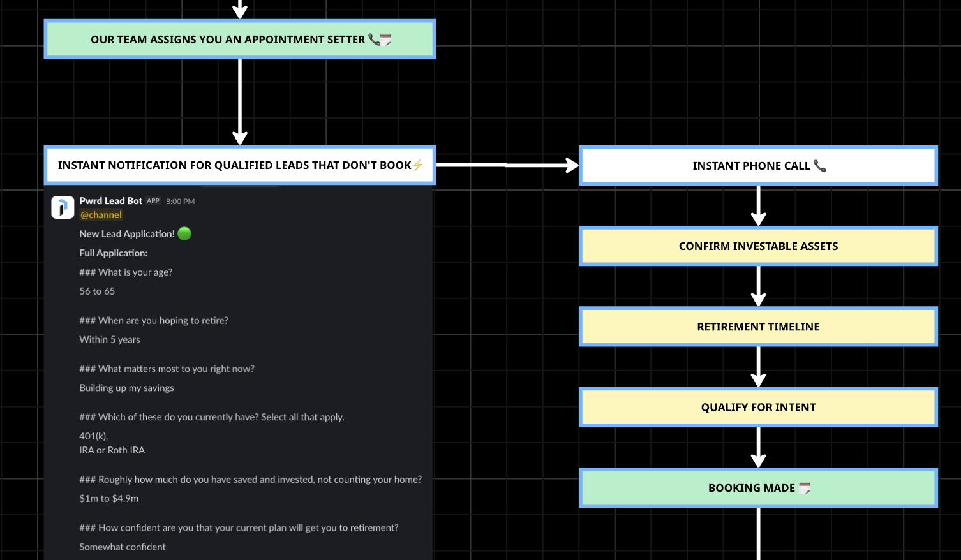Click the calendar emoji in appointment setter box
This screenshot has width=961, height=560.
385,40
